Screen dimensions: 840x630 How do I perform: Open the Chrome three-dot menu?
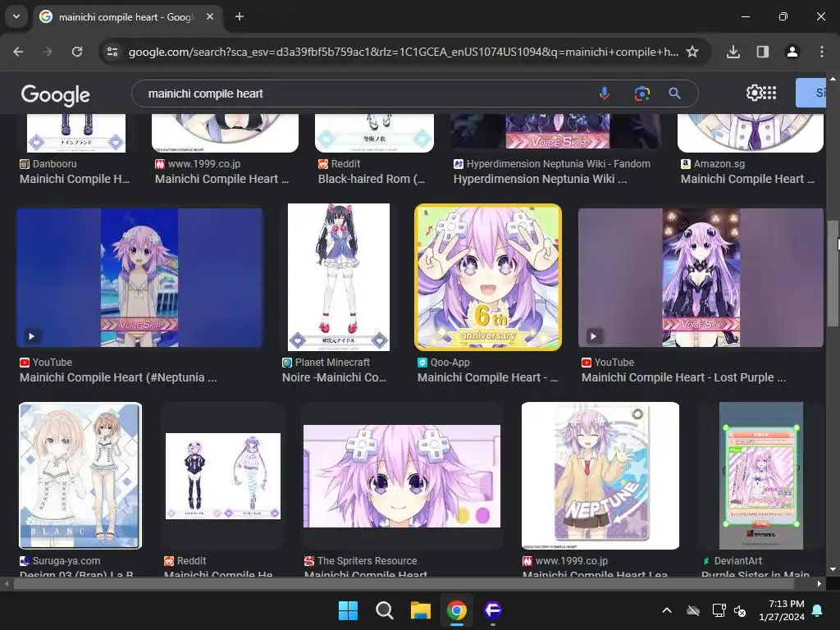point(822,52)
